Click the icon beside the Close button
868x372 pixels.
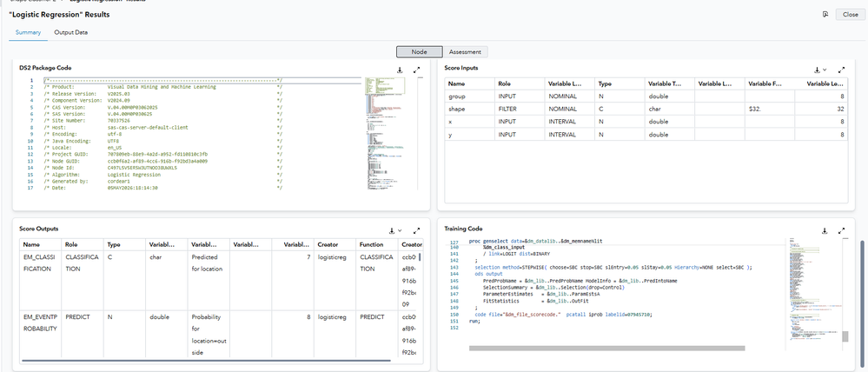click(x=825, y=15)
